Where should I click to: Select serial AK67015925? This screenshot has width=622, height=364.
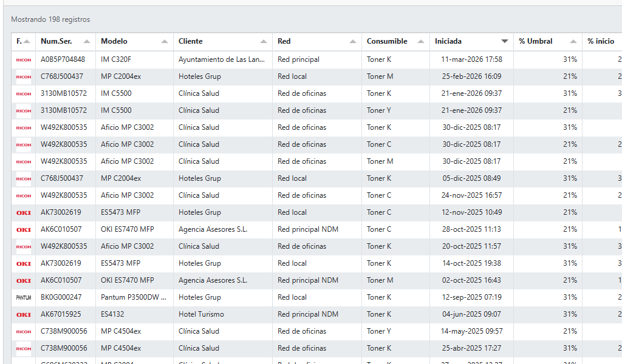tap(61, 314)
